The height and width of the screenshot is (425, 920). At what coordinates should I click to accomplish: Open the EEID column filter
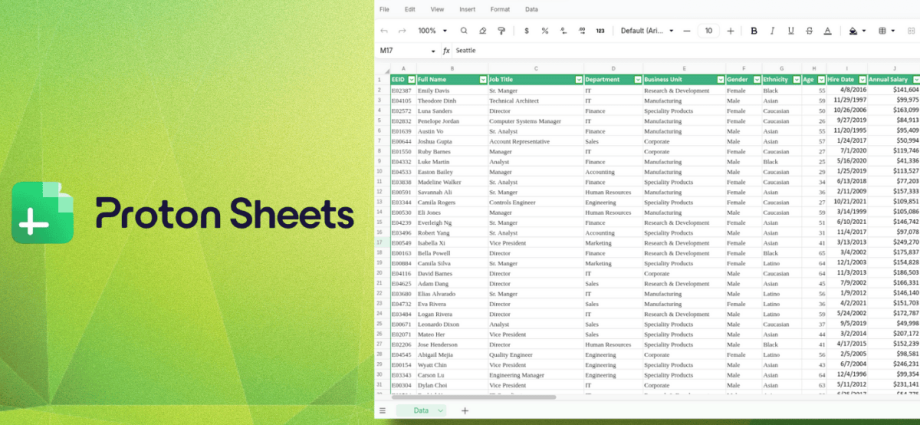(412, 80)
